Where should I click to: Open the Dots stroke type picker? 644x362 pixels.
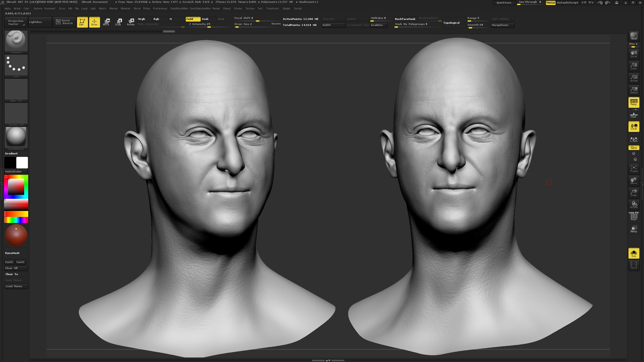point(16,66)
